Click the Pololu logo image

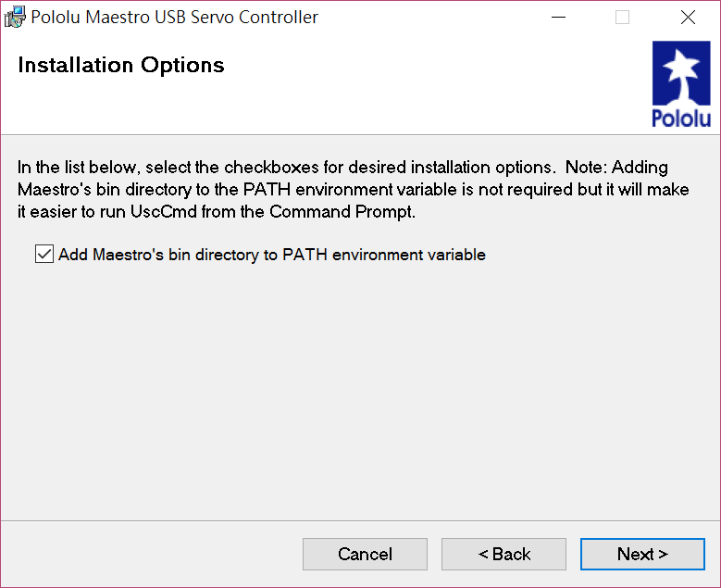[681, 84]
